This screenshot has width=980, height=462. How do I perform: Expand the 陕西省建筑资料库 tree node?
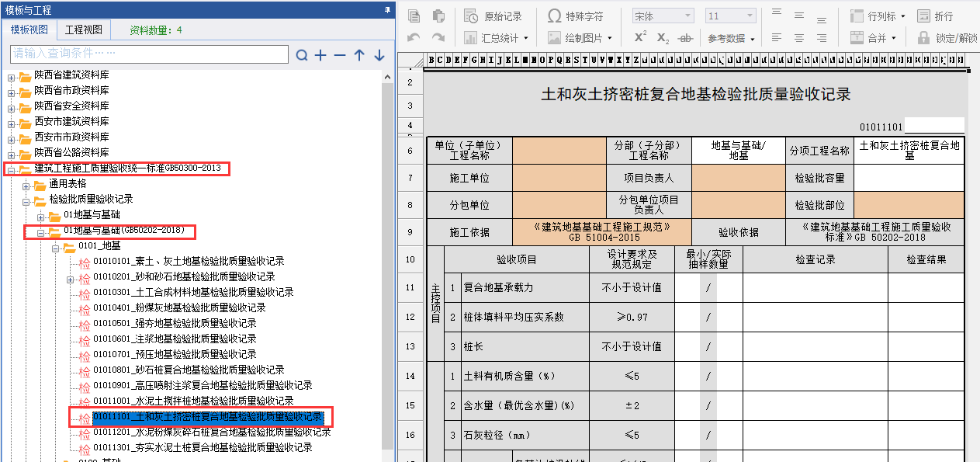(12, 77)
